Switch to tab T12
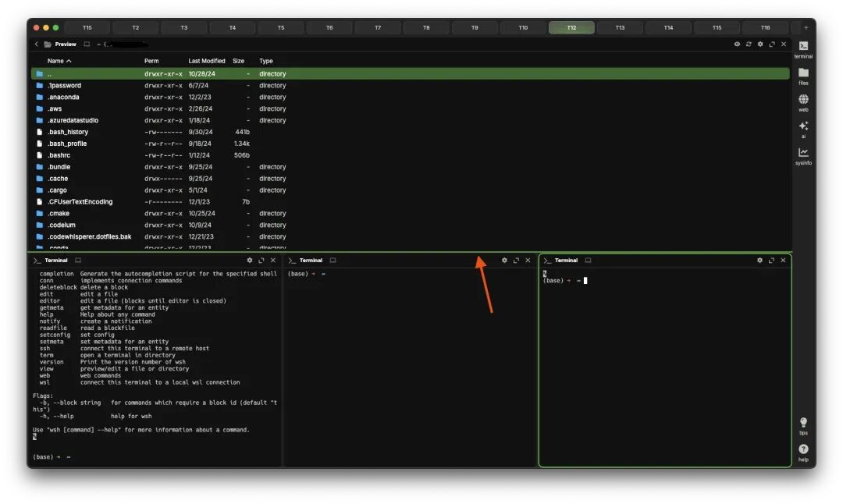This screenshot has width=843, height=504. coord(571,27)
